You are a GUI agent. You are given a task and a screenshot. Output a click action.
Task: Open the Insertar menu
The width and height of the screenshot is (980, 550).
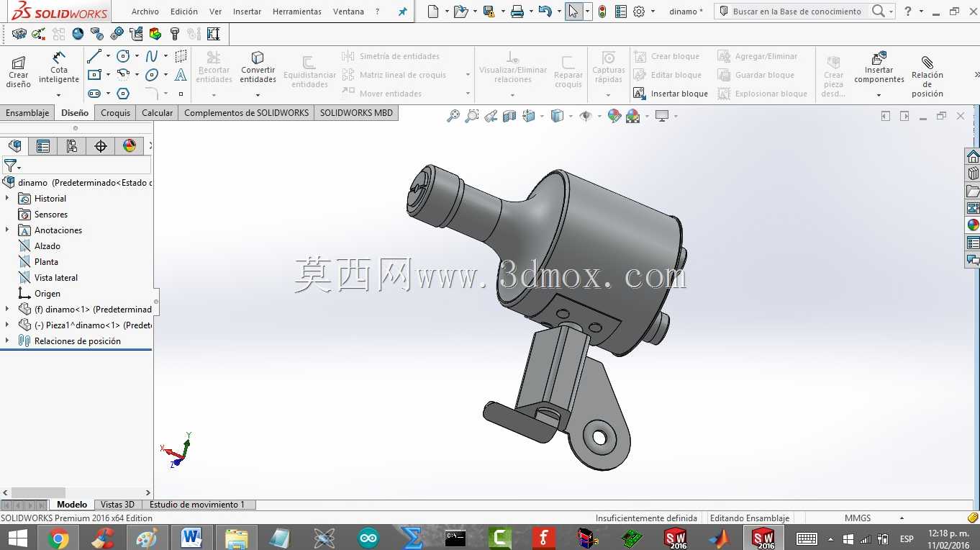point(248,12)
